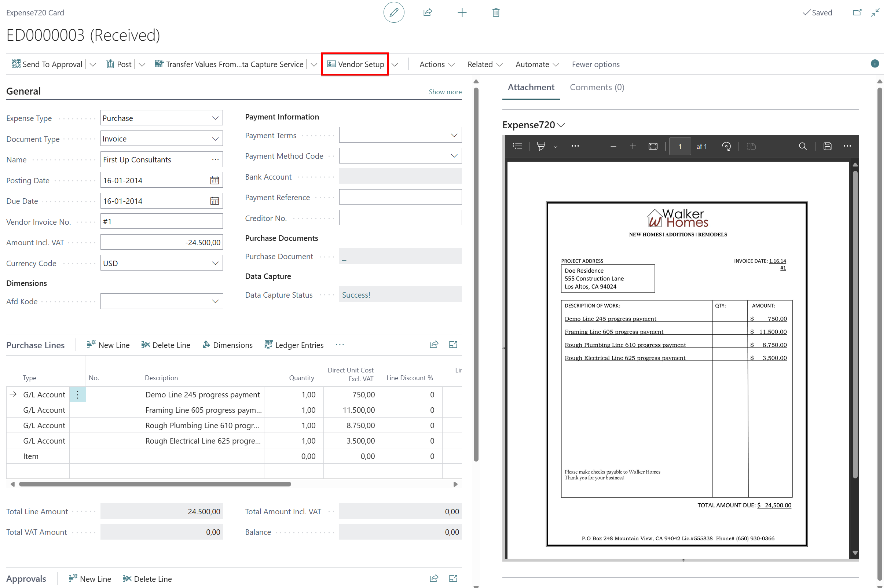The width and height of the screenshot is (887, 588).
Task: Click the Post button
Action: pyautogui.click(x=118, y=64)
